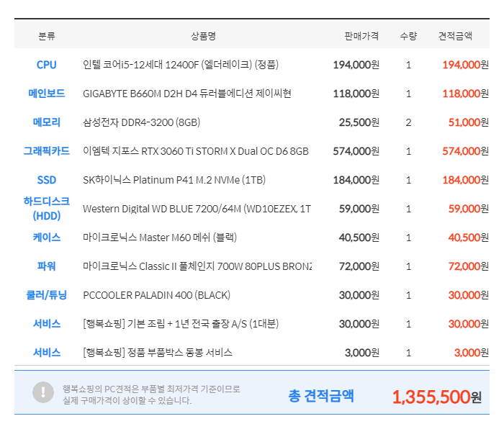504x429 pixels.
Task: Select product PCCOOLER PALADIN 400 (BLACK)
Action: [x=156, y=295]
